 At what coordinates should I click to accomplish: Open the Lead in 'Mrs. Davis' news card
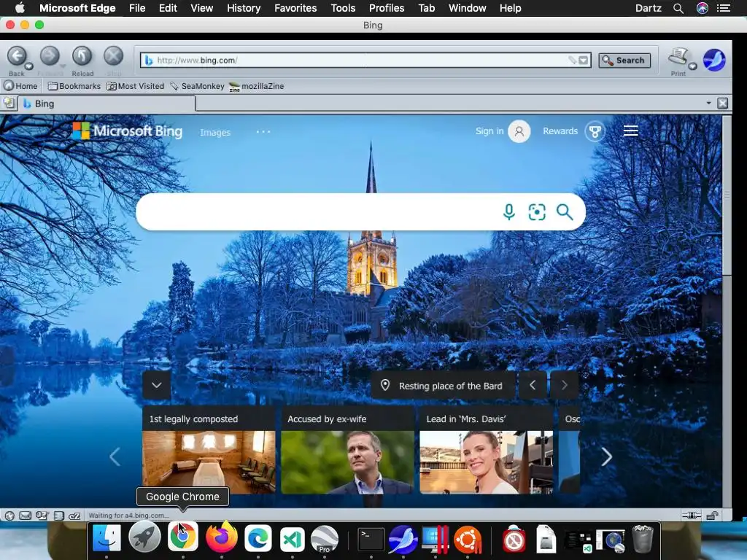coord(486,449)
